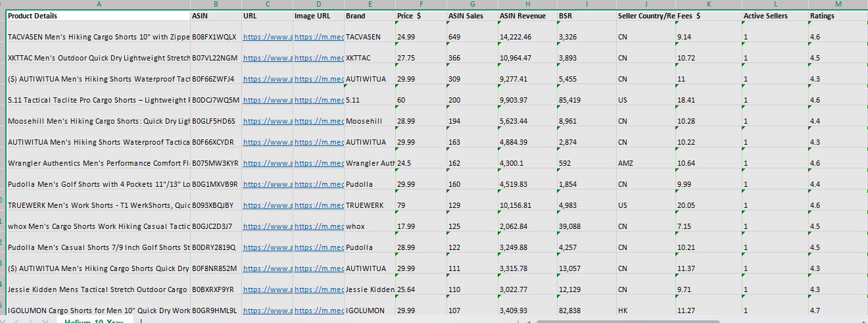
Task: Open the URL link for ASIN B0GJC2D3J7
Action: [268, 226]
